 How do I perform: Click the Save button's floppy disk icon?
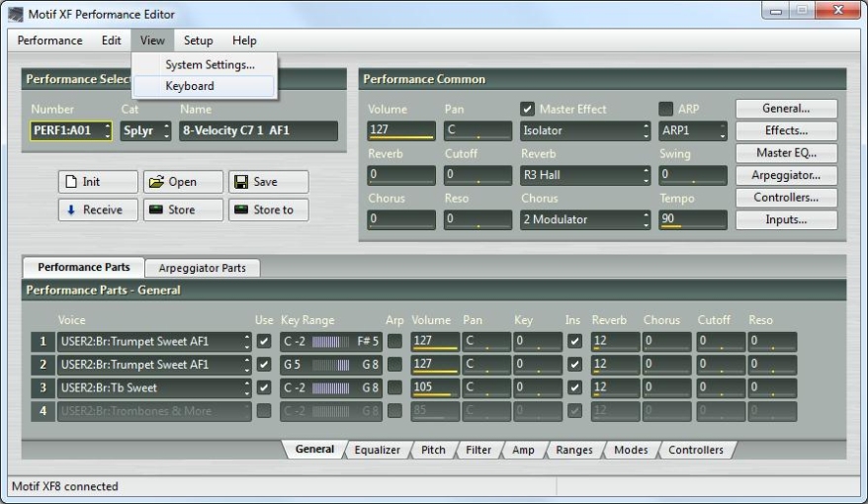[x=241, y=182]
